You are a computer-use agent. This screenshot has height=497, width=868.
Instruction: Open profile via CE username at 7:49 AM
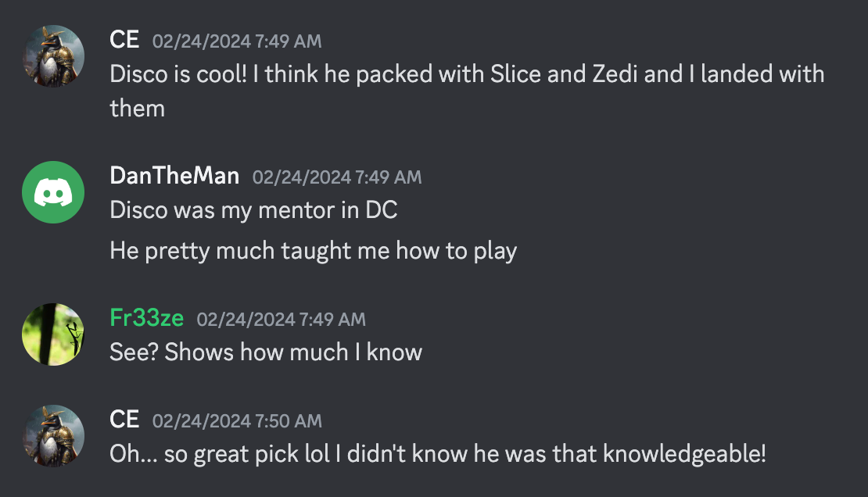124,40
